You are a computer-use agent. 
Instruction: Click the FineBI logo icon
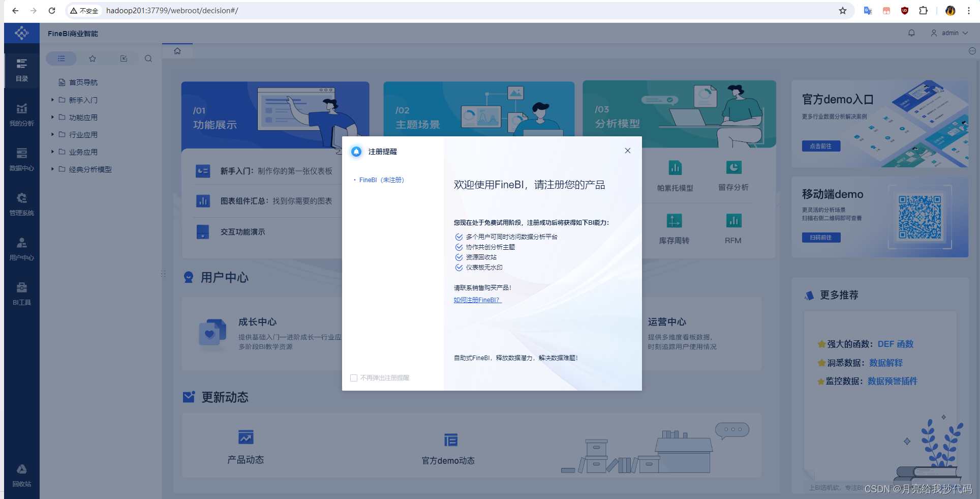click(x=22, y=33)
